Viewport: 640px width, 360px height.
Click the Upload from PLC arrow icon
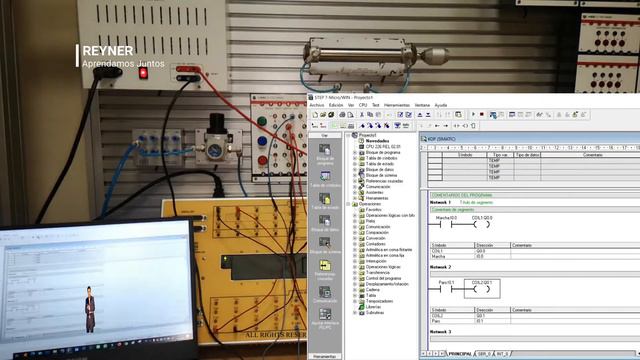click(420, 115)
